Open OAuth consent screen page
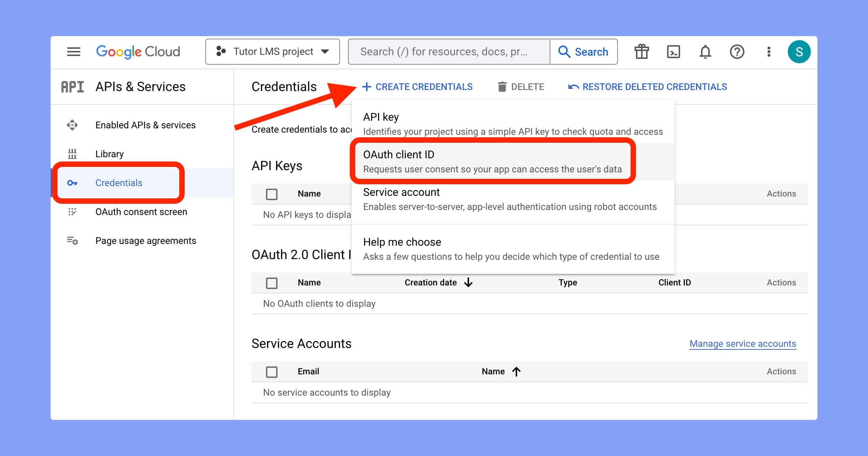This screenshot has height=456, width=868. point(141,212)
